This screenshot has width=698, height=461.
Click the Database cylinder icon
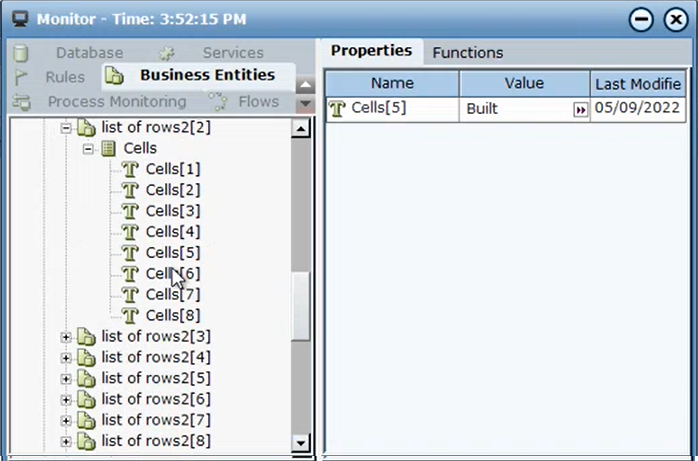21,53
